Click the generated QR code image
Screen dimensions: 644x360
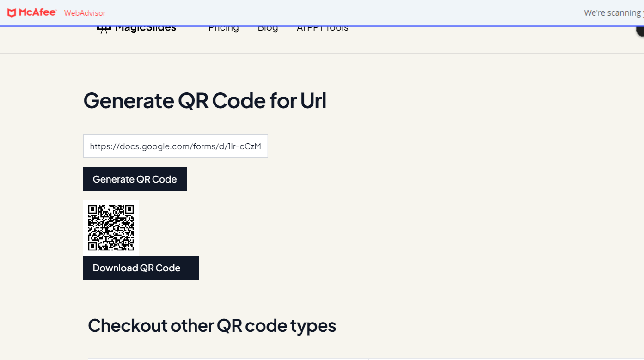111,227
